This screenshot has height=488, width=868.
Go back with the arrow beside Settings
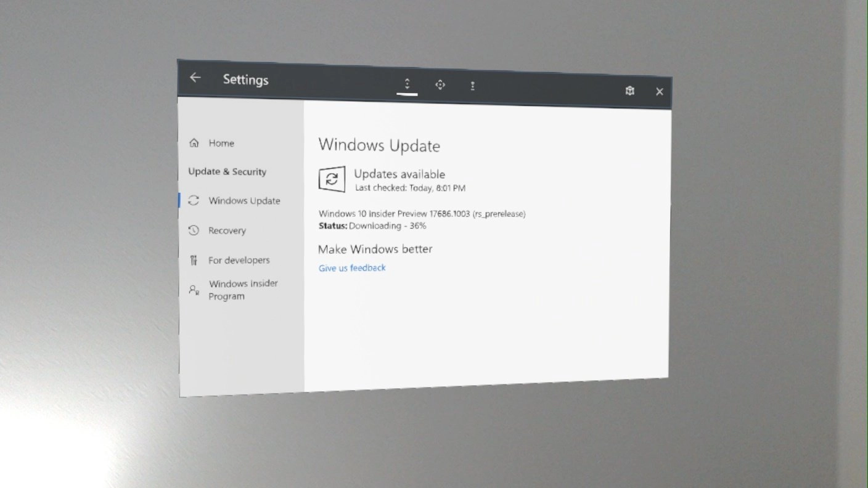(195, 78)
